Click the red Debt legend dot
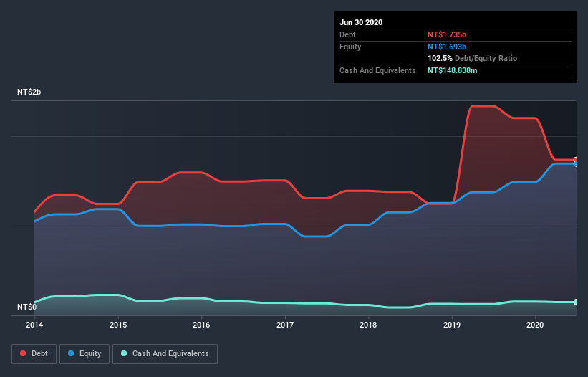This screenshot has width=588, height=377. [x=23, y=353]
